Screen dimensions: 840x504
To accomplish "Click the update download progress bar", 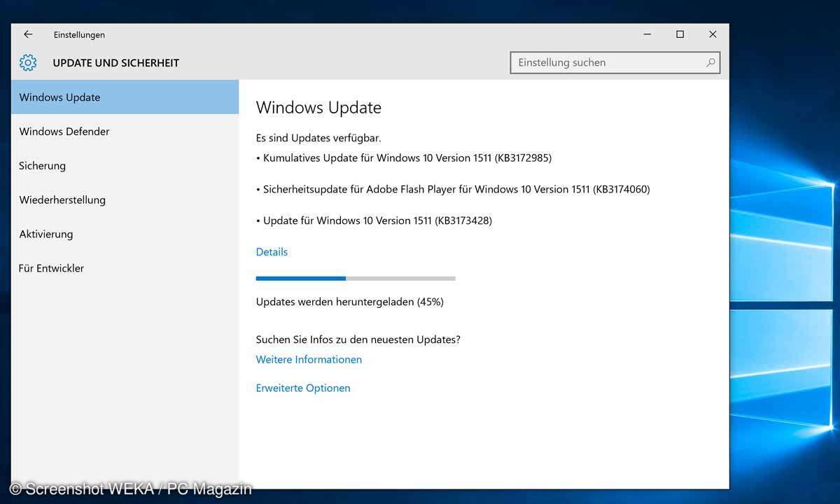I will click(356, 279).
